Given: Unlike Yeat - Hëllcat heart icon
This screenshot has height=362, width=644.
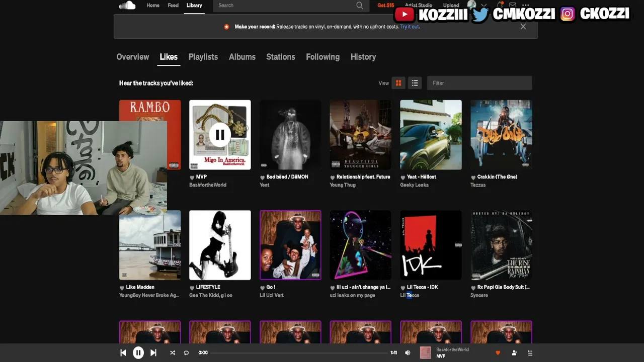Looking at the screenshot, I should point(403,177).
